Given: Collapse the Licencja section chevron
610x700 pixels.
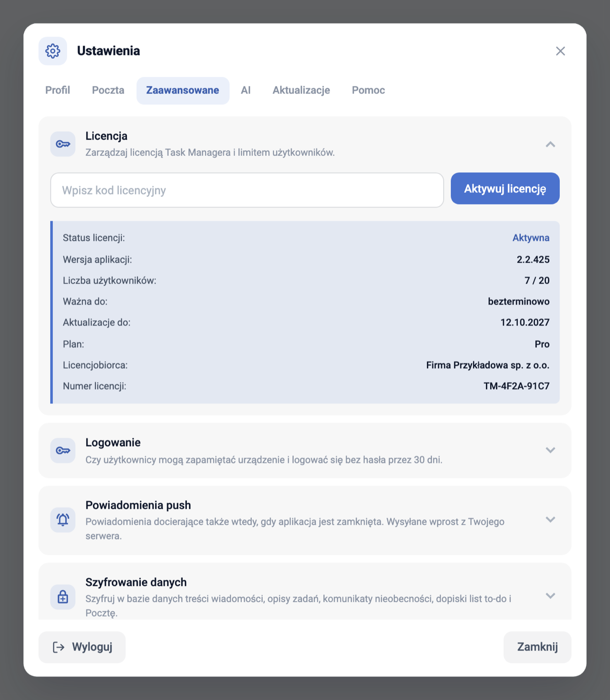Looking at the screenshot, I should [550, 144].
